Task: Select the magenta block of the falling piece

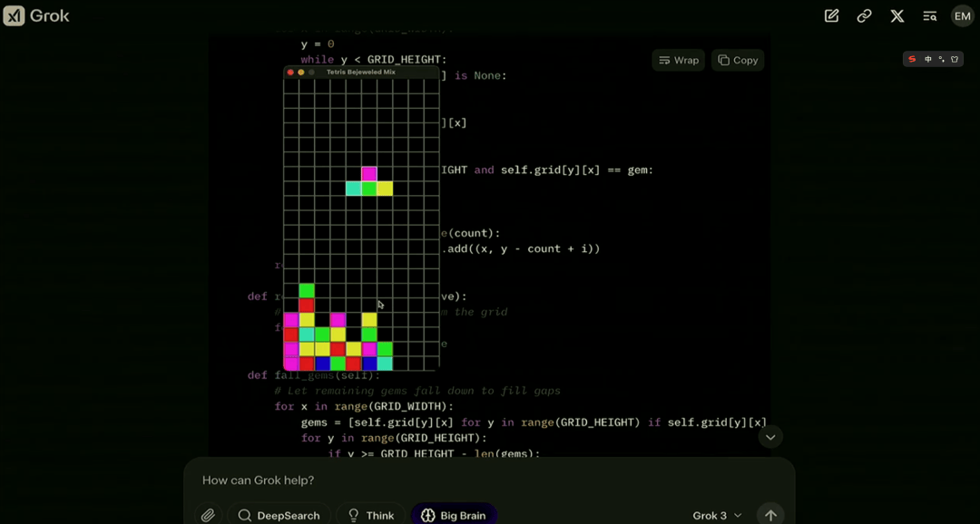Action: tap(369, 174)
